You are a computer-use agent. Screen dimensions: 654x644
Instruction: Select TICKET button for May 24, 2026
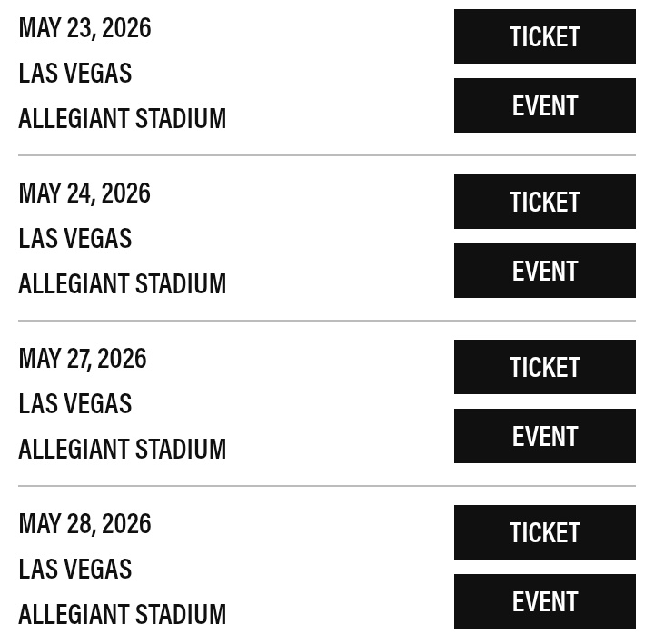coord(545,202)
